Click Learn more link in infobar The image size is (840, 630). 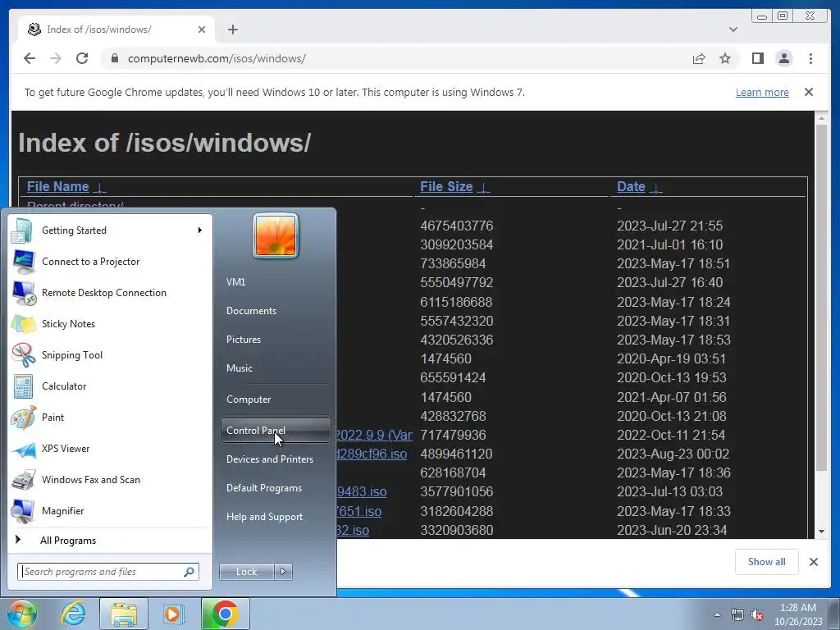(762, 92)
